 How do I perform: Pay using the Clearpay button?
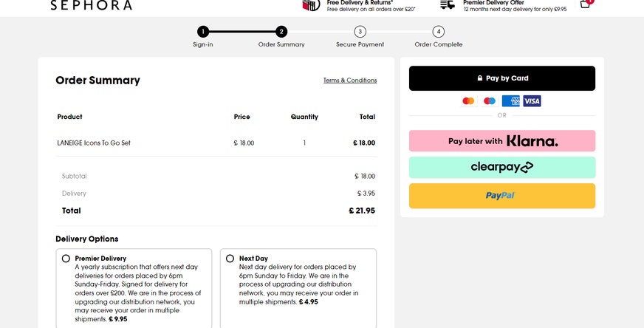(x=502, y=167)
